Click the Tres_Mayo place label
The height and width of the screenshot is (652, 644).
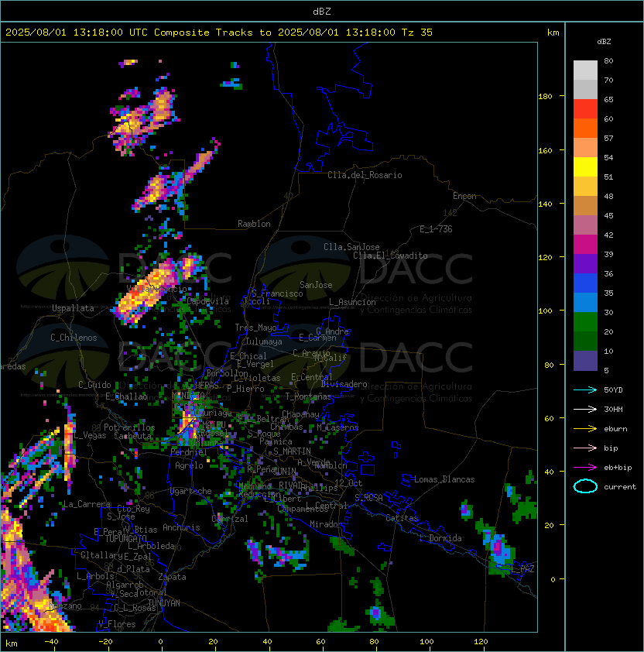(255, 328)
